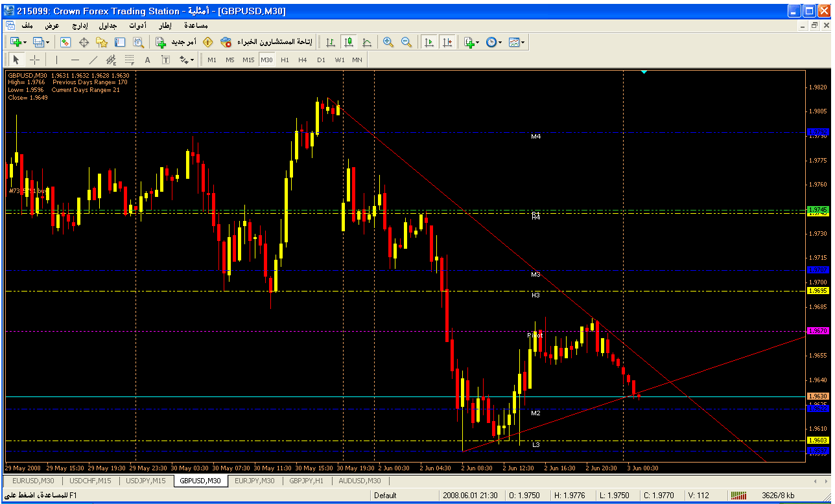Select the draw trendline tool

pyautogui.click(x=93, y=60)
